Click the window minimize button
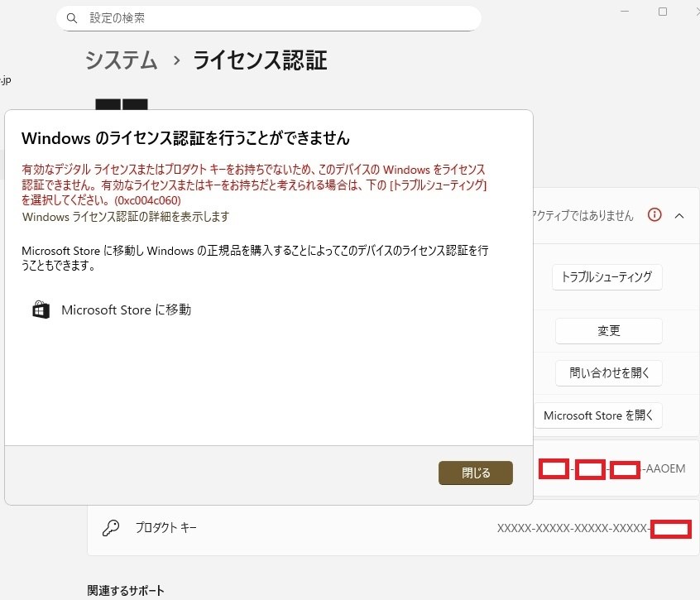Image resolution: width=700 pixels, height=600 pixels. point(625,12)
